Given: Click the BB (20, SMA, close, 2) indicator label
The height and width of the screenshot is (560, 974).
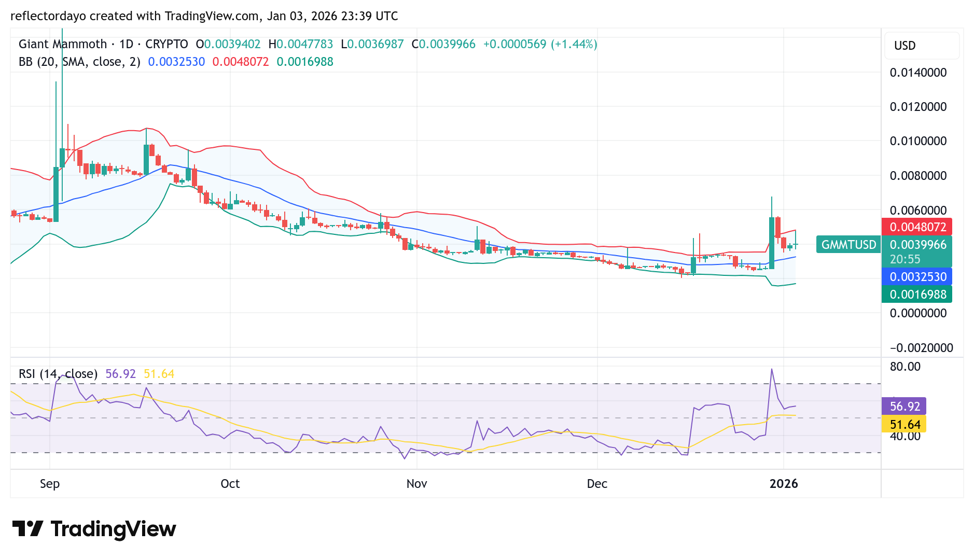Looking at the screenshot, I should tap(79, 62).
